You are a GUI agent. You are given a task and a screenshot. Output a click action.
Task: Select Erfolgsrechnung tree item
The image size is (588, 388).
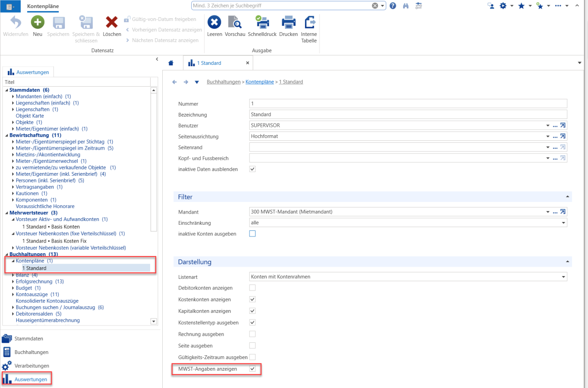40,282
